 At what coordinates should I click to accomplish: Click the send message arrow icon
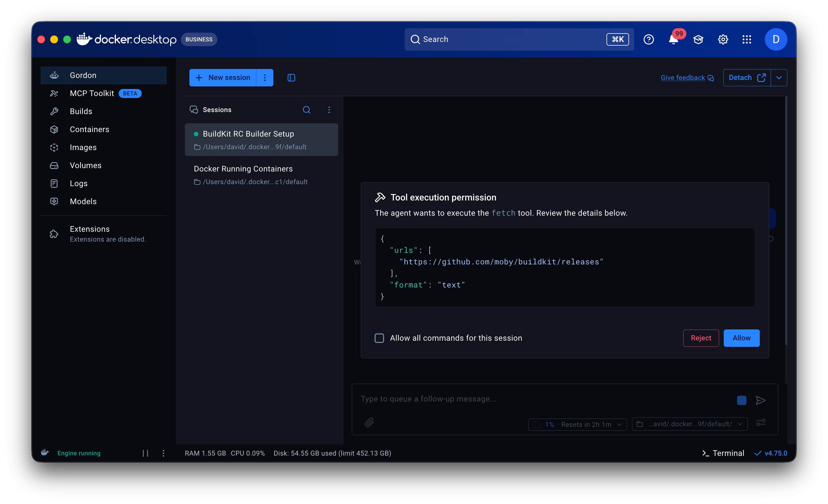[760, 400]
